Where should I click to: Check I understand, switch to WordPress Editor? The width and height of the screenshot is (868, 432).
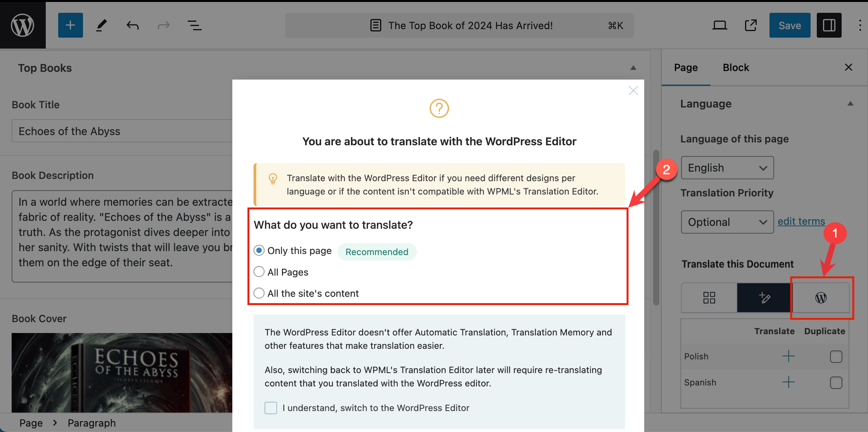(271, 408)
